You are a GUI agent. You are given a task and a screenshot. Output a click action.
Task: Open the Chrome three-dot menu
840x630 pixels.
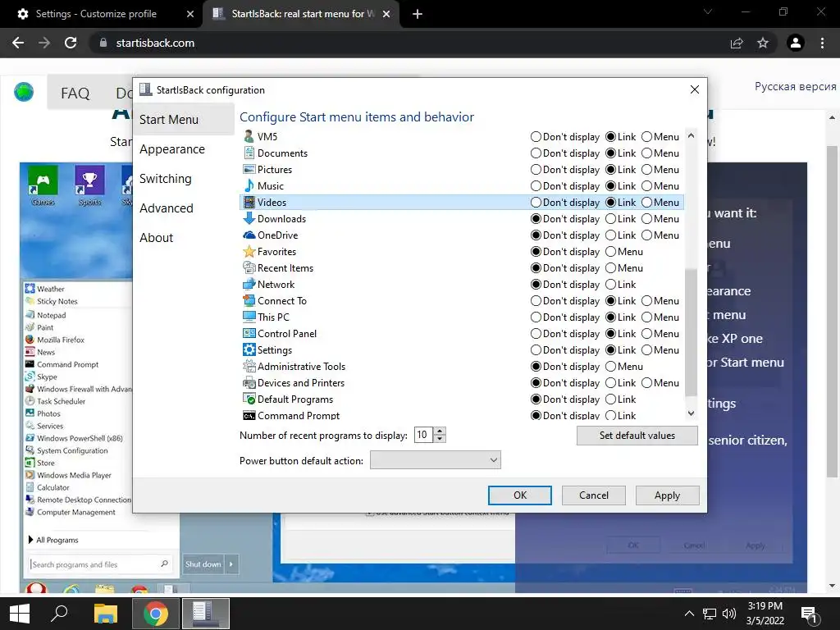[822, 43]
